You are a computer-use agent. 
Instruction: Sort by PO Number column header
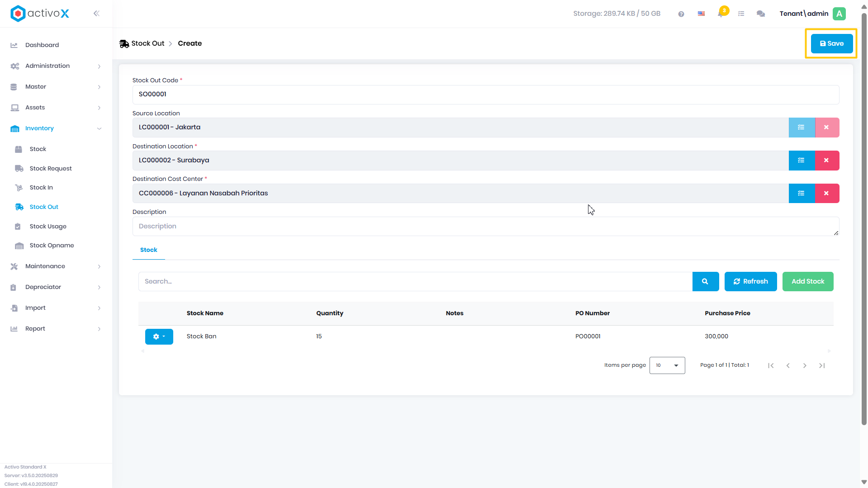(x=593, y=313)
